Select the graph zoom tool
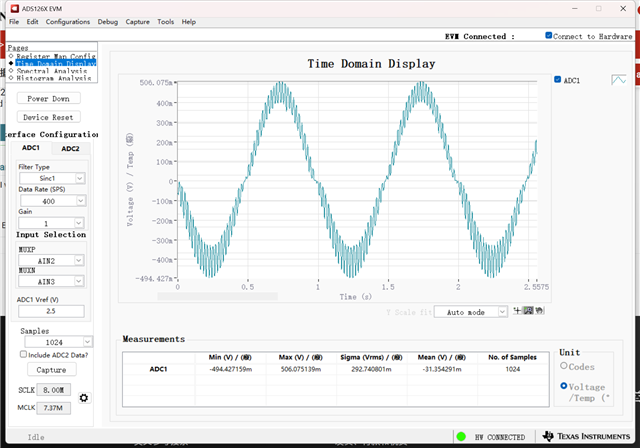The image size is (640, 448). coord(529,311)
